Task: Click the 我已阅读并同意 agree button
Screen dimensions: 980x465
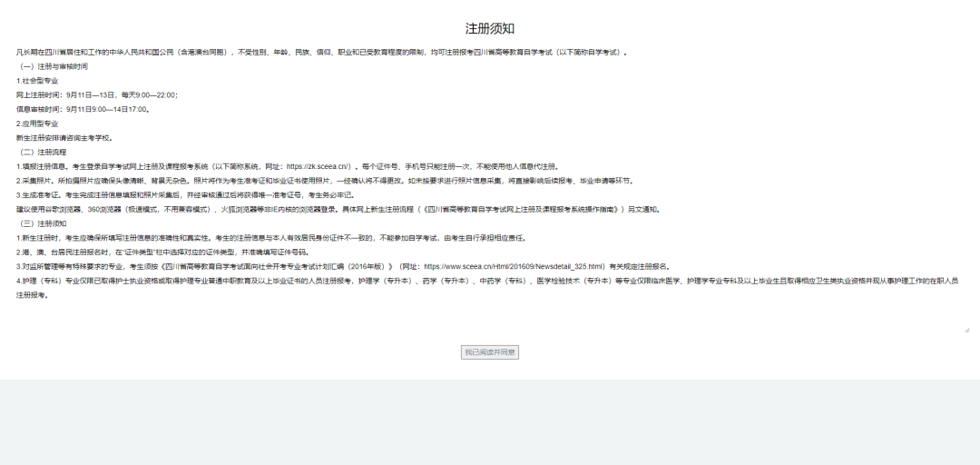Action: pyautogui.click(x=490, y=351)
